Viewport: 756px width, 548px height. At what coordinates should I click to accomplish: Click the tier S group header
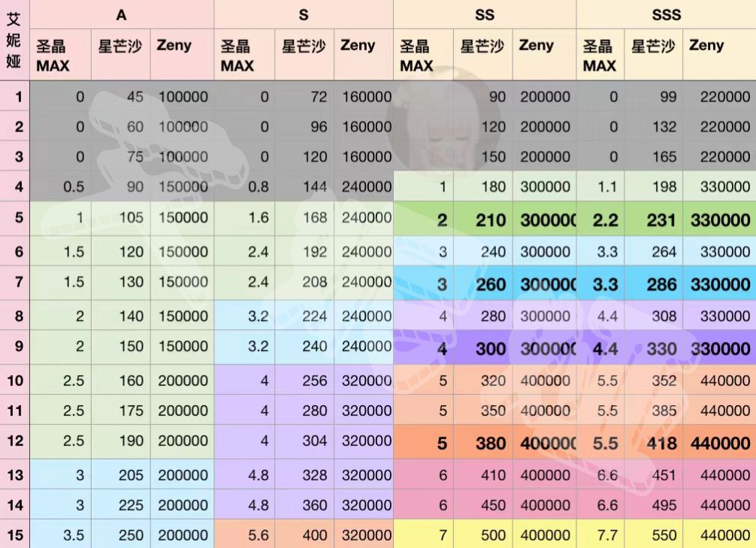click(304, 14)
